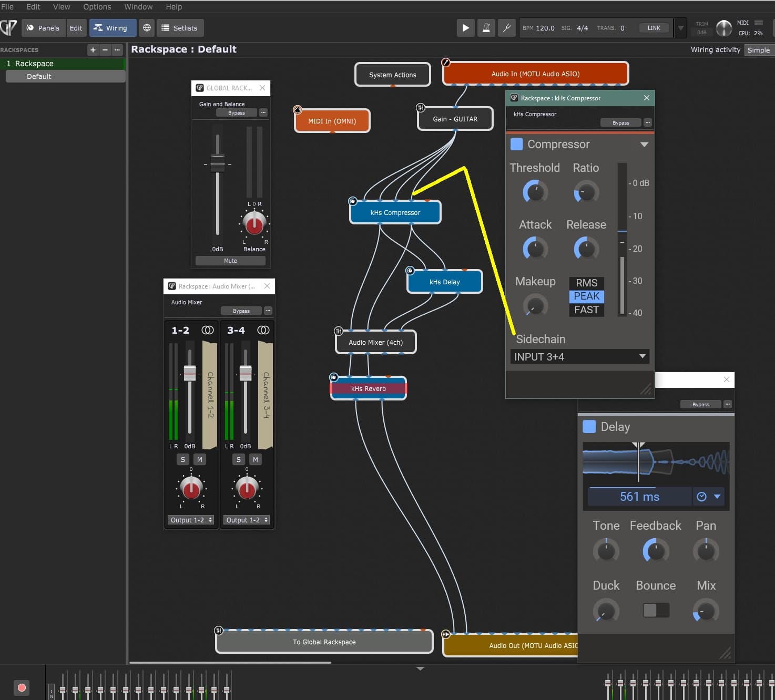Screen dimensions: 775x700
Task: Select FAST detection mode
Action: 586,310
